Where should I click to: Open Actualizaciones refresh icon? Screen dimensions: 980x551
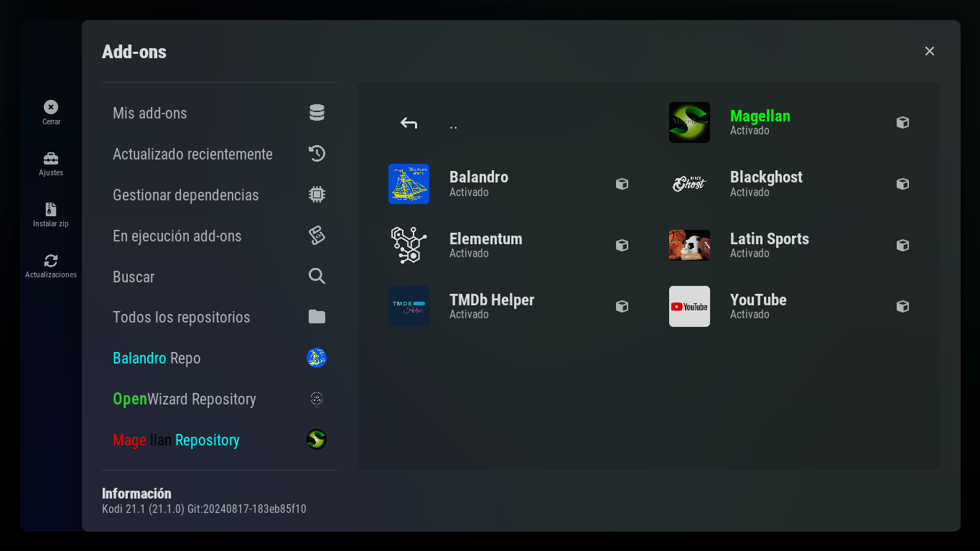[x=51, y=261]
